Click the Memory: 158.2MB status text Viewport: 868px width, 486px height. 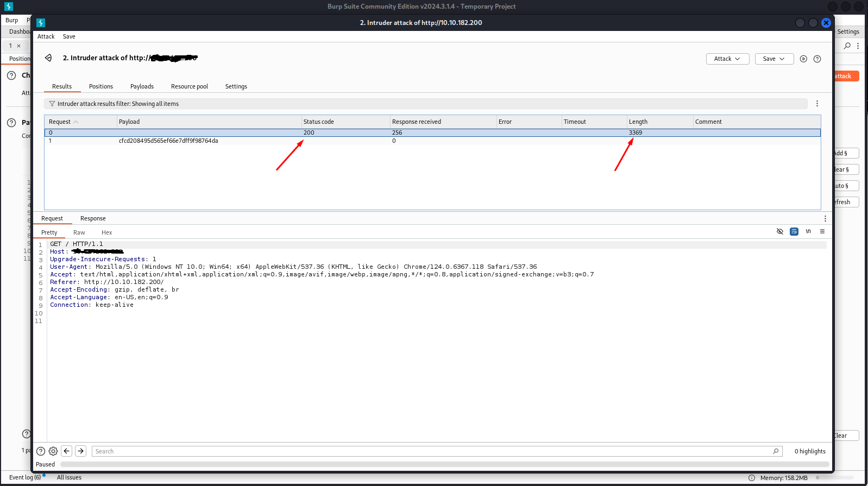pos(784,478)
